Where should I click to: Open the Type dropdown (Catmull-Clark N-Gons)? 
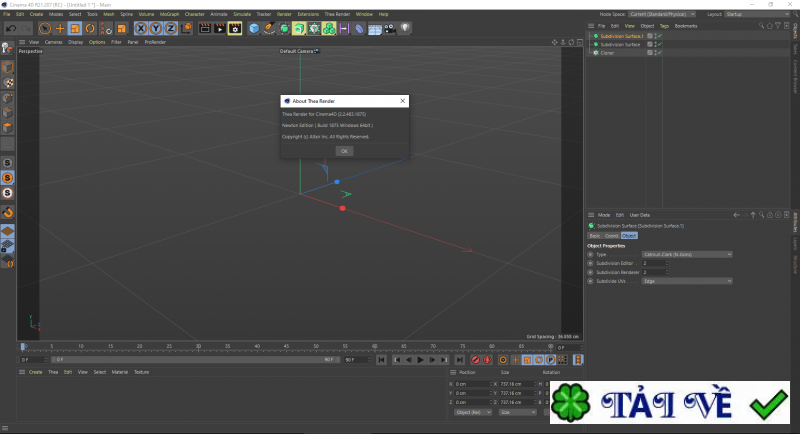[x=688, y=254]
